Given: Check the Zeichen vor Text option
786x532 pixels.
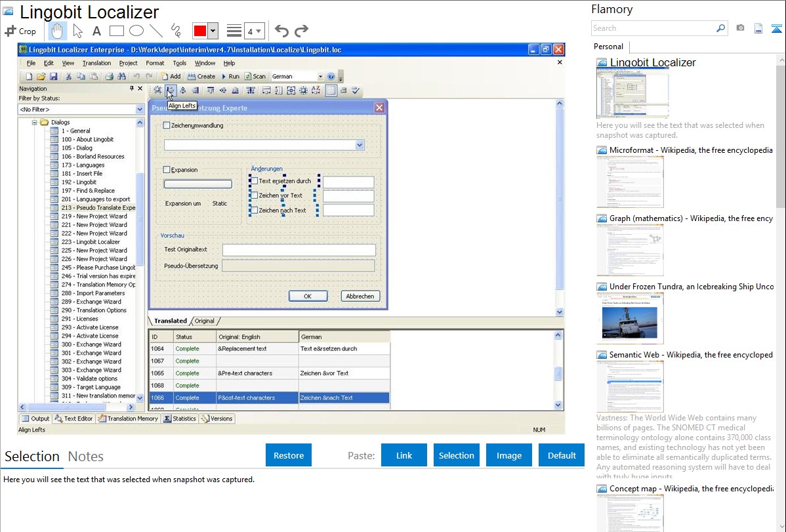Looking at the screenshot, I should tap(254, 195).
